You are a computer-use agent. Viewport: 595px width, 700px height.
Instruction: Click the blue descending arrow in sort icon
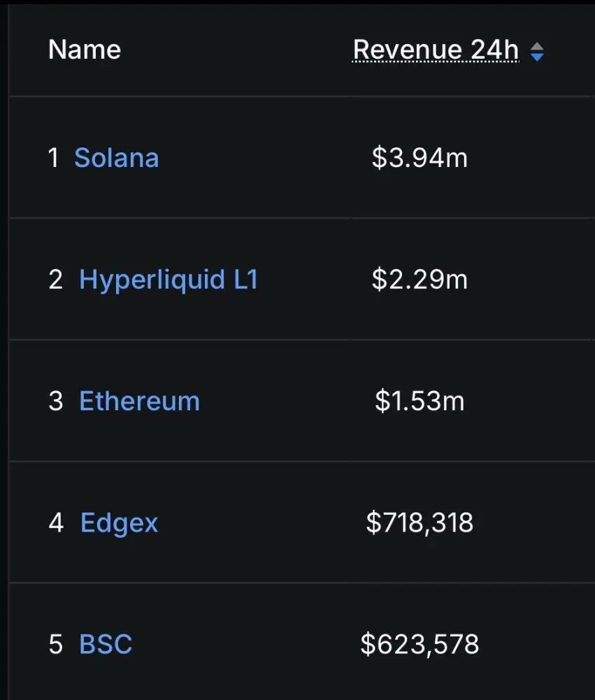point(536,57)
